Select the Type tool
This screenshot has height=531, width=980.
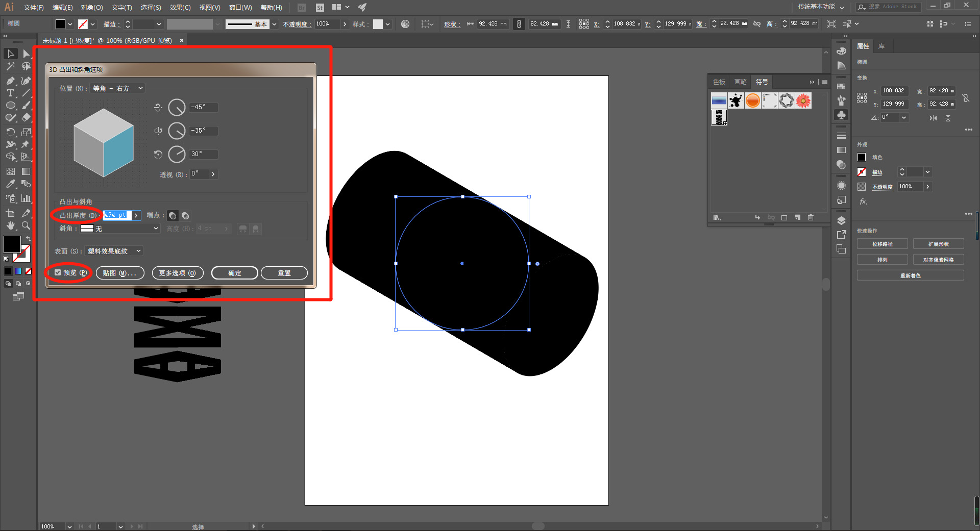point(10,93)
